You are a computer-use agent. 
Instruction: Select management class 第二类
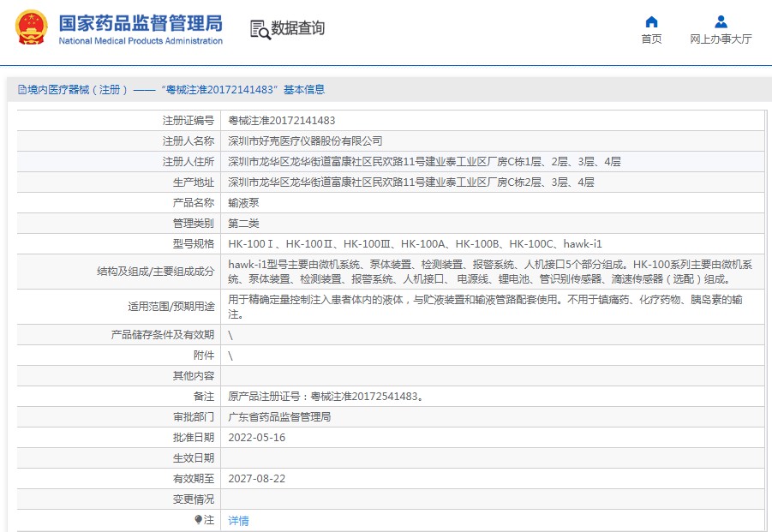(x=243, y=224)
